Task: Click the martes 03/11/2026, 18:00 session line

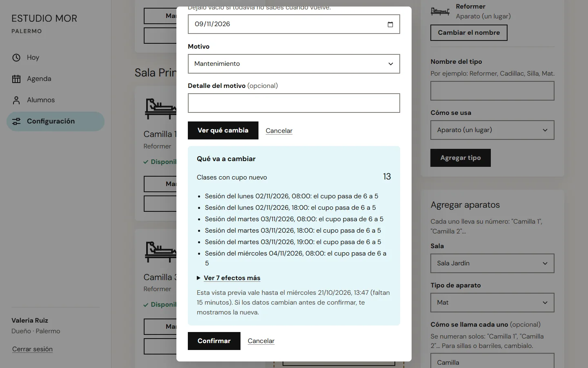Action: pos(293,231)
